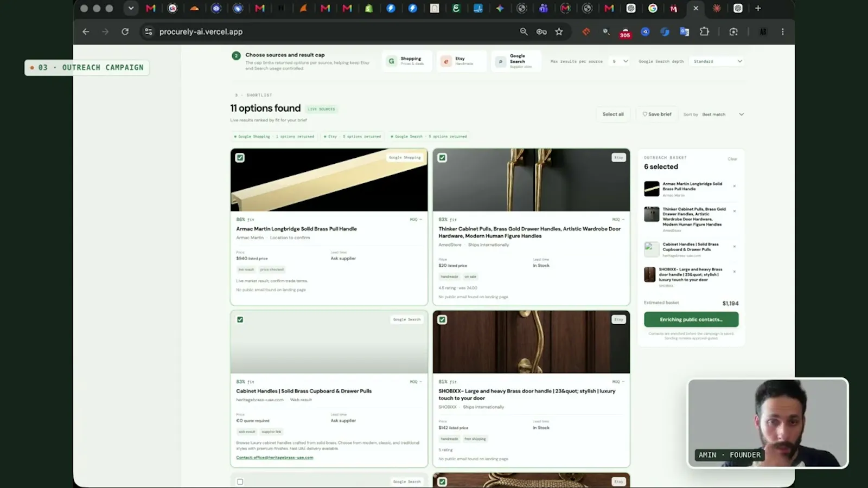Click the 11 options found heading
Image resolution: width=868 pixels, height=488 pixels.
coord(265,108)
